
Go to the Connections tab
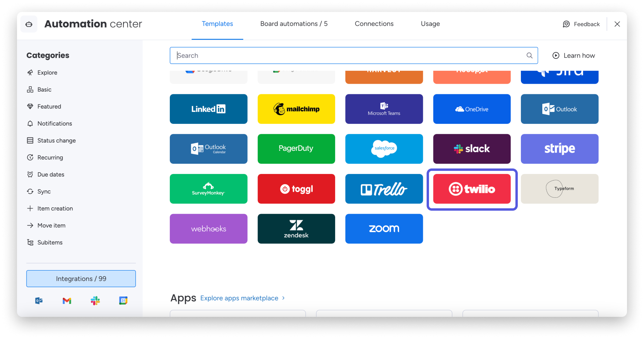click(x=374, y=24)
